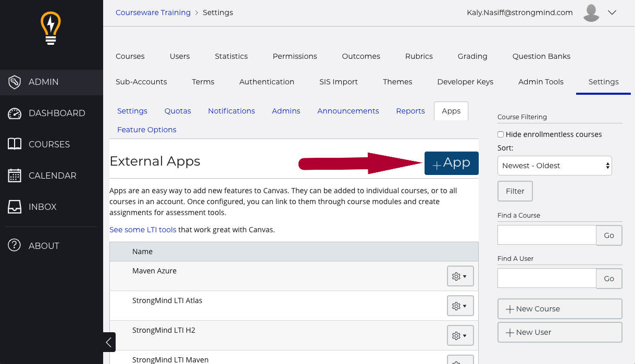
Task: Open the Calendar icon in sidebar
Action: point(15,175)
